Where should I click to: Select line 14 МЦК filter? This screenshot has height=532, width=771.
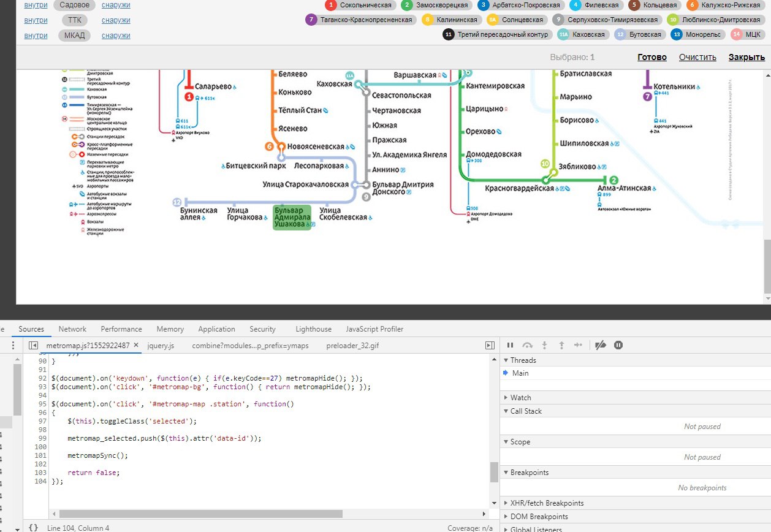[748, 35]
